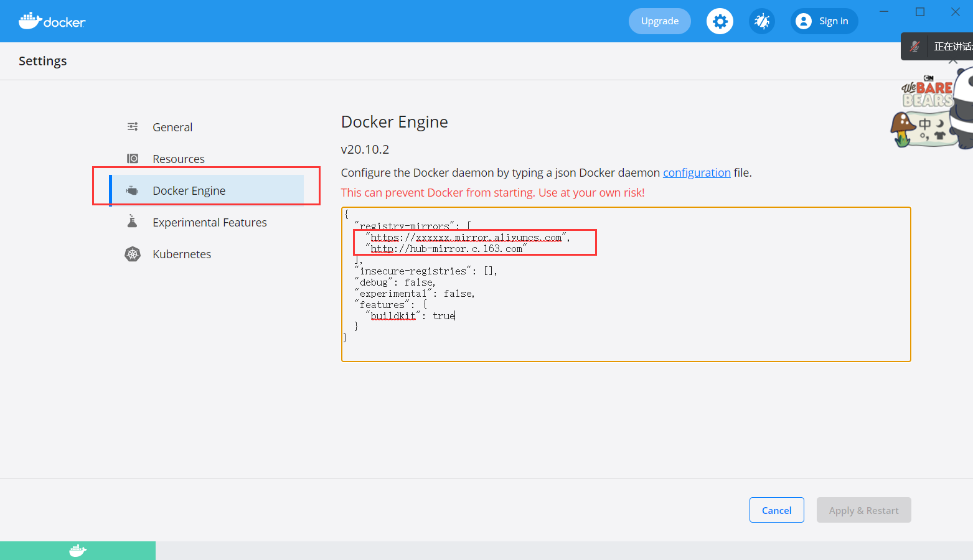Maximize the Docker Desktop window
This screenshot has height=560, width=973.
pyautogui.click(x=920, y=12)
